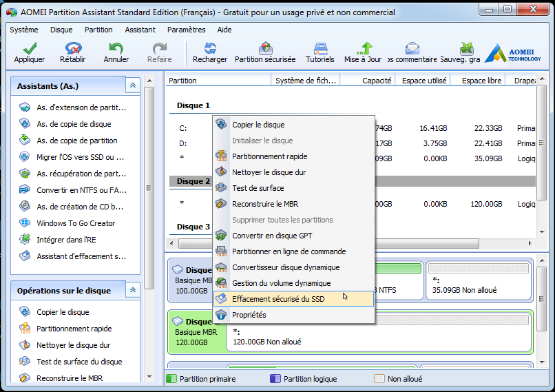555x392 pixels.
Task: Select Intégrer dans l'RE assistant
Action: coord(58,240)
